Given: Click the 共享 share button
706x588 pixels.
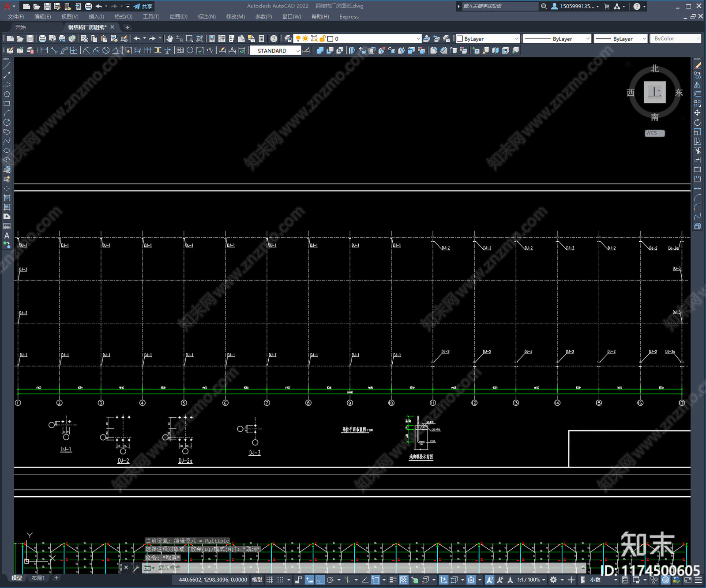Looking at the screenshot, I should [x=143, y=6].
